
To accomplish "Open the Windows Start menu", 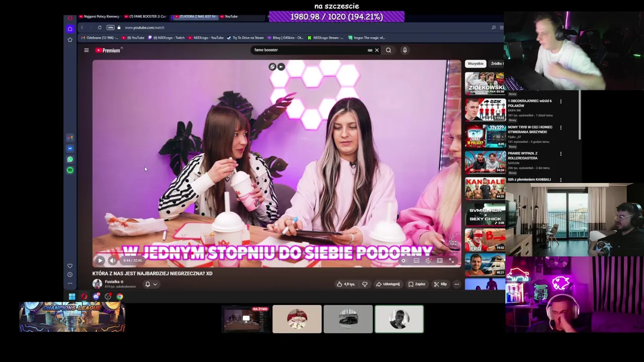I will pyautogui.click(x=72, y=297).
